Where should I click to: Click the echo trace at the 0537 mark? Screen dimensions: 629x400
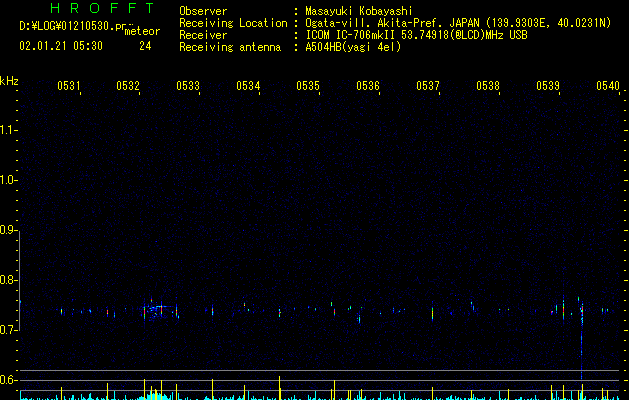432,313
